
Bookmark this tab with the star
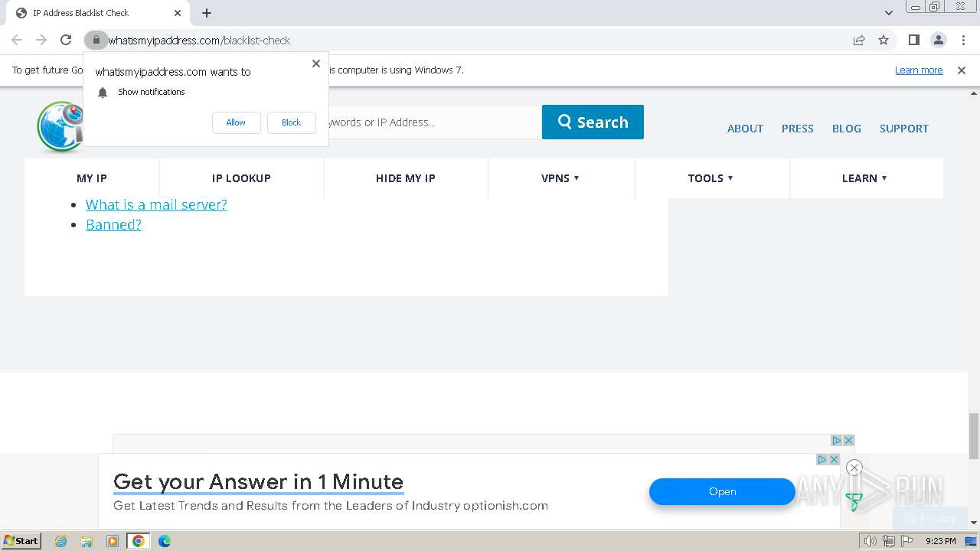pyautogui.click(x=884, y=40)
